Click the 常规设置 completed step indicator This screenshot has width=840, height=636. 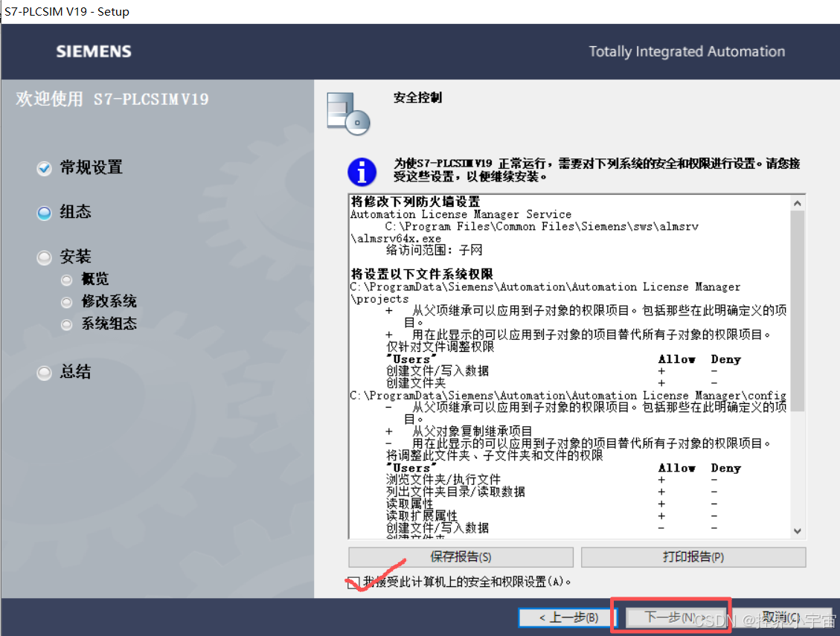pyautogui.click(x=44, y=168)
